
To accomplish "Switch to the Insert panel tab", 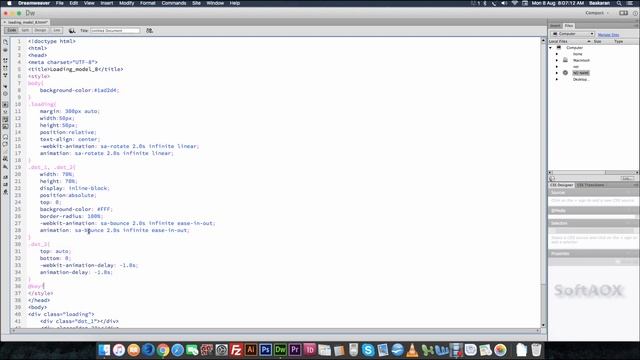I will coord(555,26).
